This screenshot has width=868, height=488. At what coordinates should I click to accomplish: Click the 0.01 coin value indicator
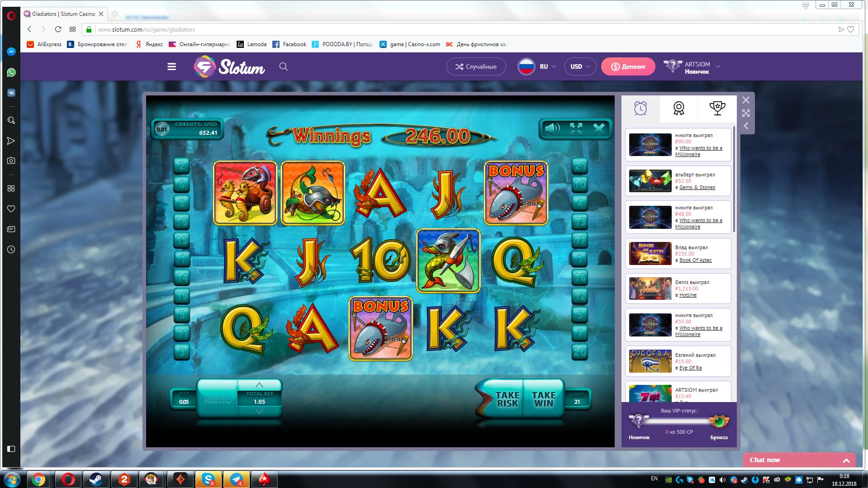pos(162,129)
